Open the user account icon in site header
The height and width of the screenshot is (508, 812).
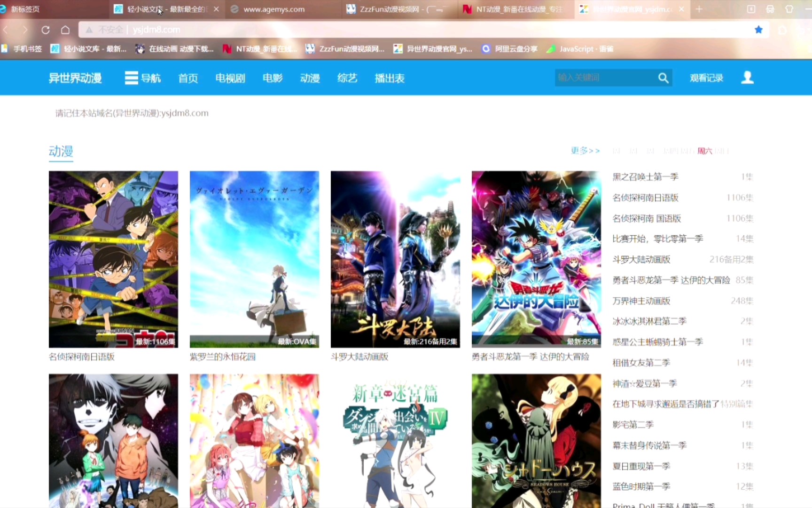click(x=747, y=78)
